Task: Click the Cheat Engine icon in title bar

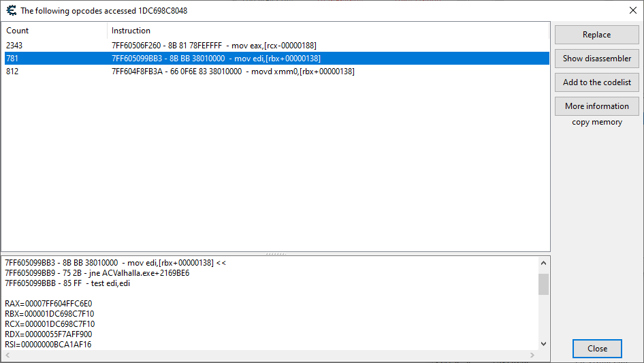Action: (10, 10)
